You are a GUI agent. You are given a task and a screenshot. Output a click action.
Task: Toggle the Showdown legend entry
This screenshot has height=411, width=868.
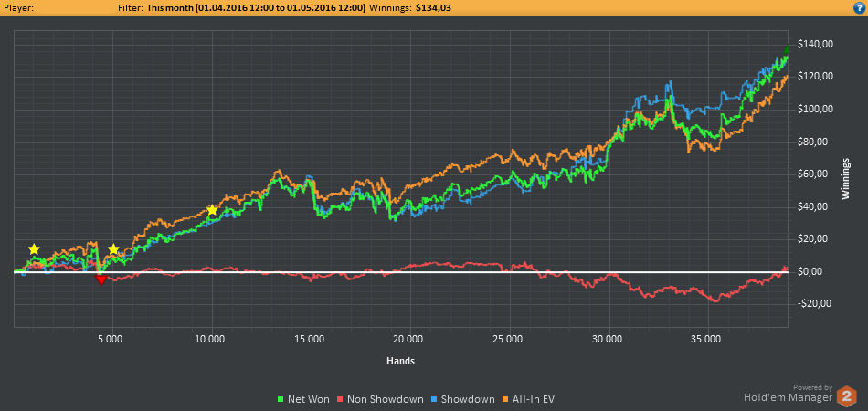pyautogui.click(x=464, y=399)
